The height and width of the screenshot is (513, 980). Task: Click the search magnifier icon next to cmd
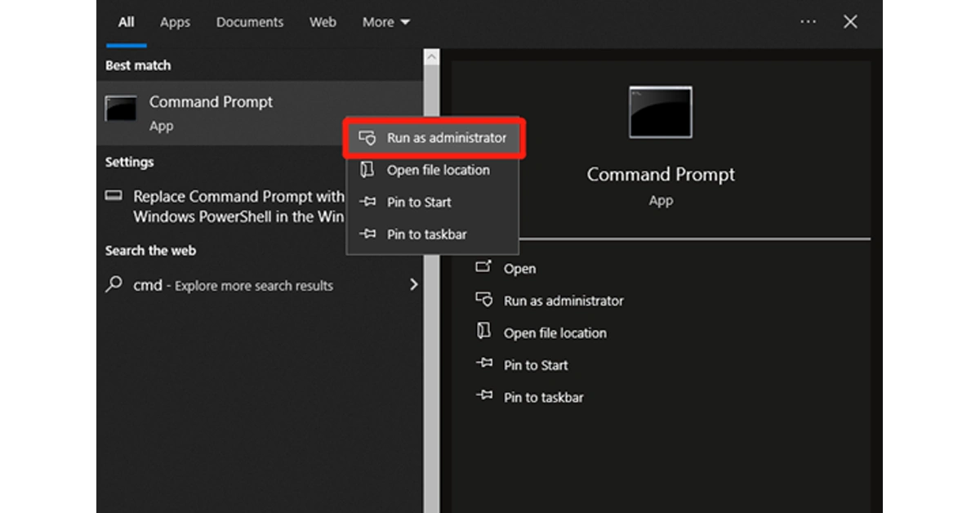coord(114,285)
